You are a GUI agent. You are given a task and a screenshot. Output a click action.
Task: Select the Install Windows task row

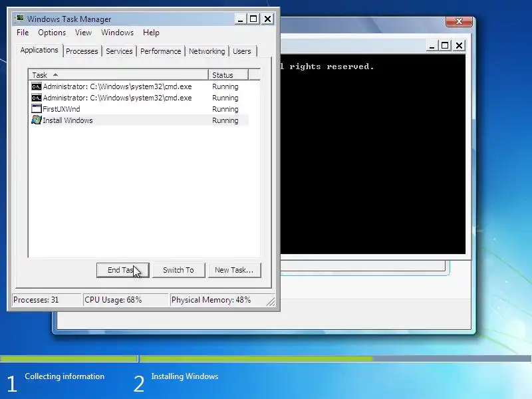pos(139,120)
